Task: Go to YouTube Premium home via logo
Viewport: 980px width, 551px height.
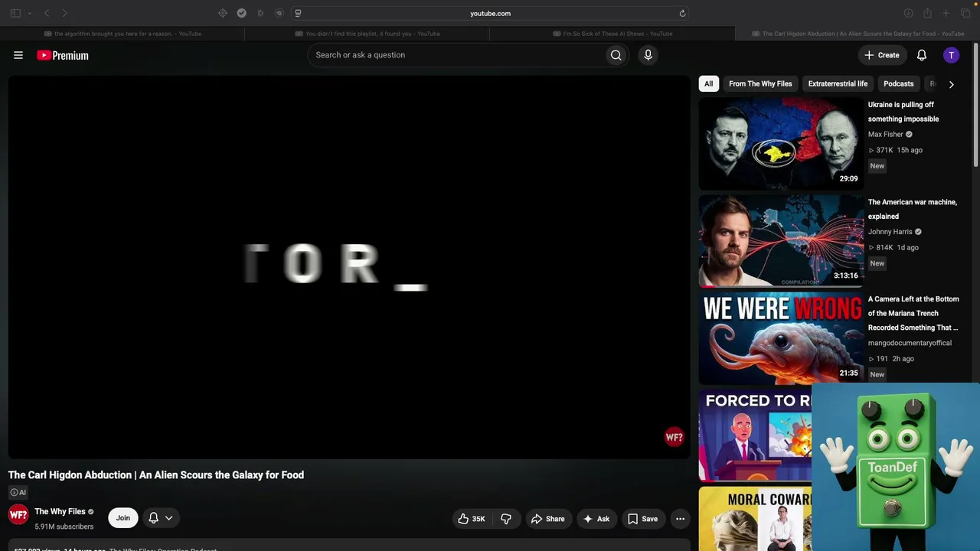Action: click(x=63, y=55)
